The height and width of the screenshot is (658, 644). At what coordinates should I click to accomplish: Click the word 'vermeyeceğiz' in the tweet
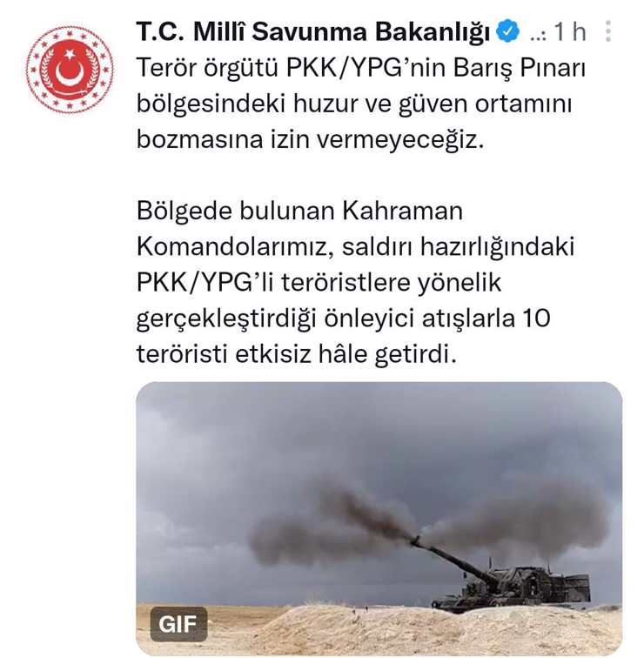point(399,139)
